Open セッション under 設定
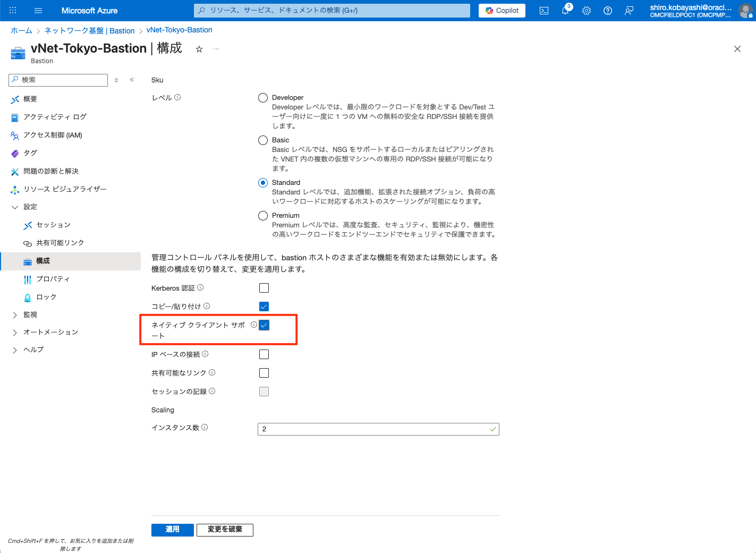The height and width of the screenshot is (553, 756). [x=53, y=225]
